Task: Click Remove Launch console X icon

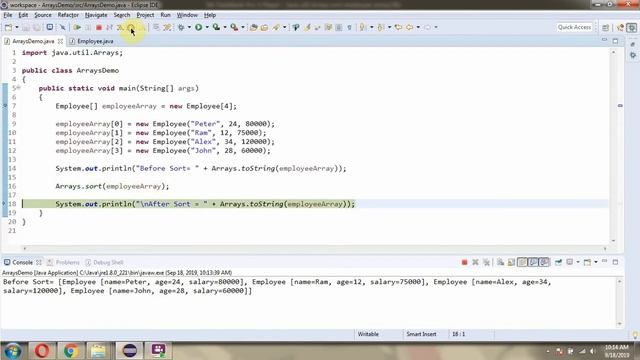Action: (475, 262)
